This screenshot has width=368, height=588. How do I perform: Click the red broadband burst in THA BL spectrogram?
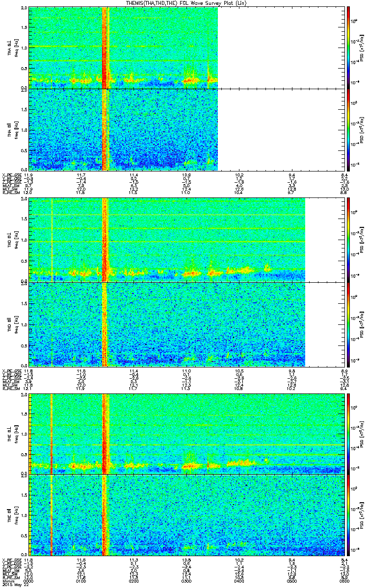tap(104, 47)
